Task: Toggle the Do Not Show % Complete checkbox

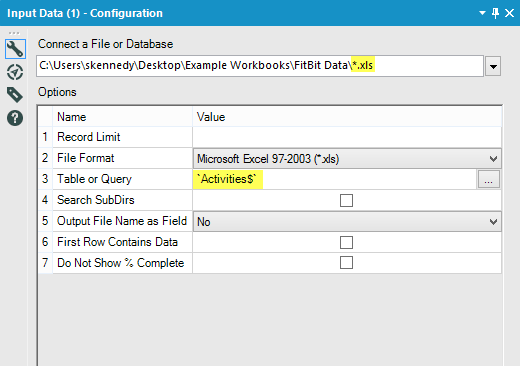Action: (346, 263)
